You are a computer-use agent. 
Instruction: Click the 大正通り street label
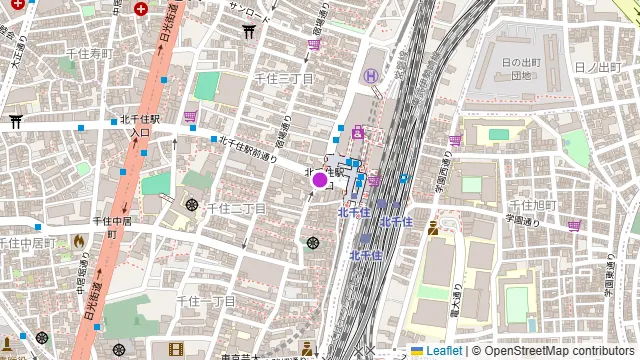[19, 52]
